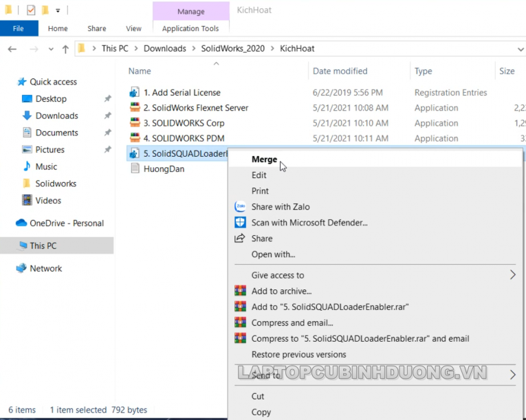Viewport: 526px width, 420px height.
Task: Click the This PC computer icon
Action: click(x=23, y=245)
